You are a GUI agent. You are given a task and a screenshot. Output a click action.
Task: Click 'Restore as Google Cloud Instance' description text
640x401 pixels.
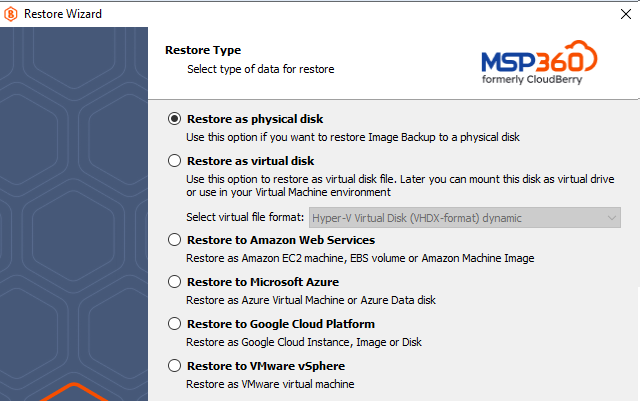[304, 342]
